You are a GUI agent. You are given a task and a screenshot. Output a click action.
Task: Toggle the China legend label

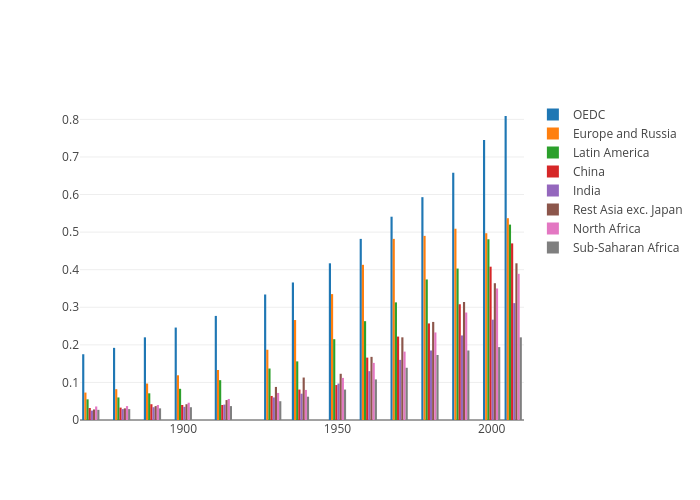pos(588,171)
